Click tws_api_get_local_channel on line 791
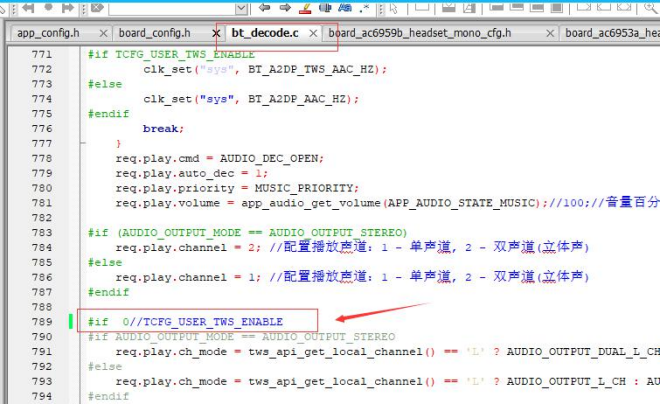Viewport: 660px width, 404px height. click(x=335, y=352)
